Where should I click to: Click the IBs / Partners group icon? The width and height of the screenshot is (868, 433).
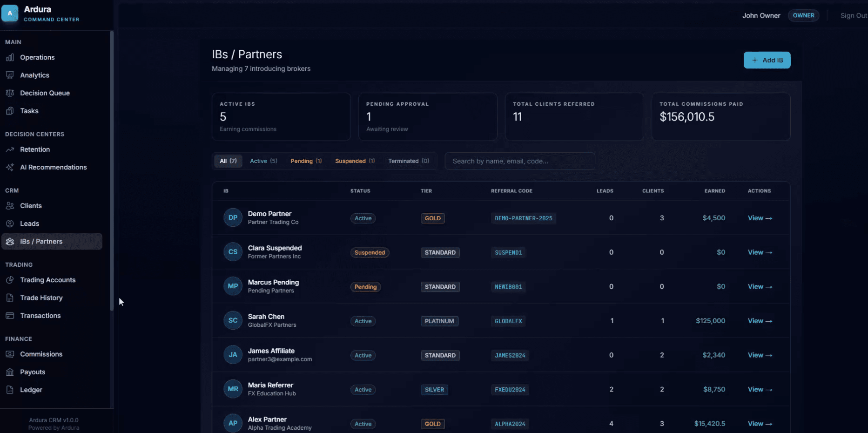(10, 241)
